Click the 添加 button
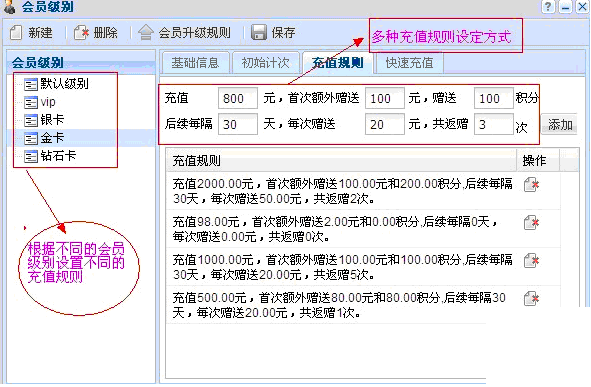This screenshot has height=387, width=591. (560, 124)
